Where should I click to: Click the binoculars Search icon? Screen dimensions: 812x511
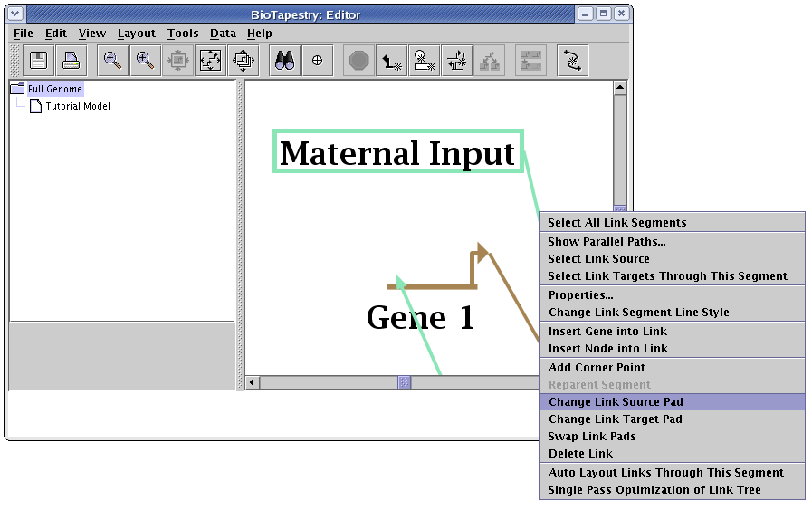[285, 61]
